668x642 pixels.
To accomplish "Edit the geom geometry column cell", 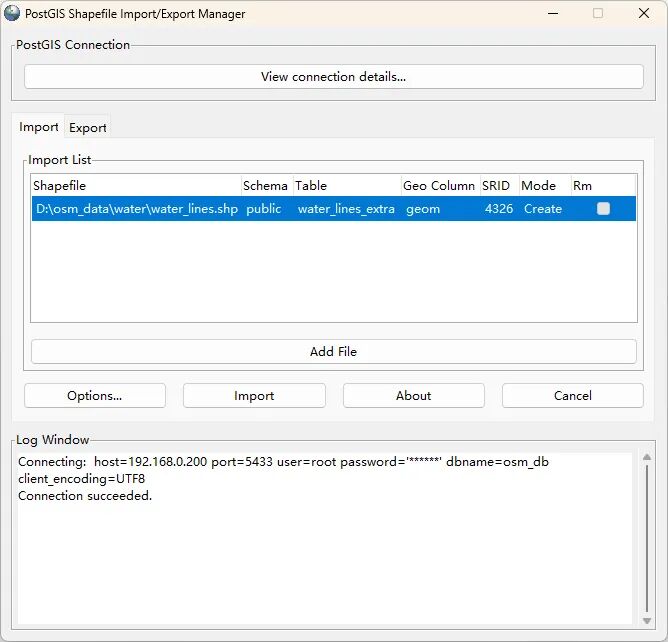I will point(441,209).
